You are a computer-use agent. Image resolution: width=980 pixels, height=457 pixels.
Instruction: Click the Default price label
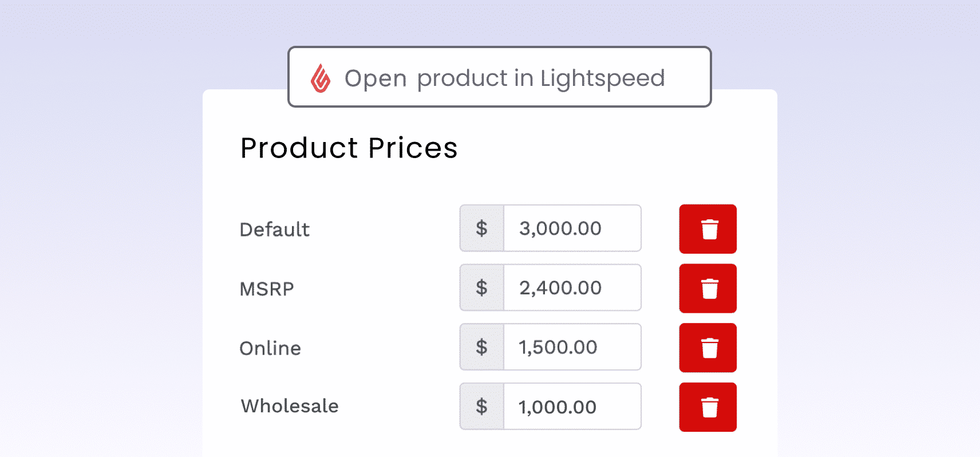tap(275, 229)
